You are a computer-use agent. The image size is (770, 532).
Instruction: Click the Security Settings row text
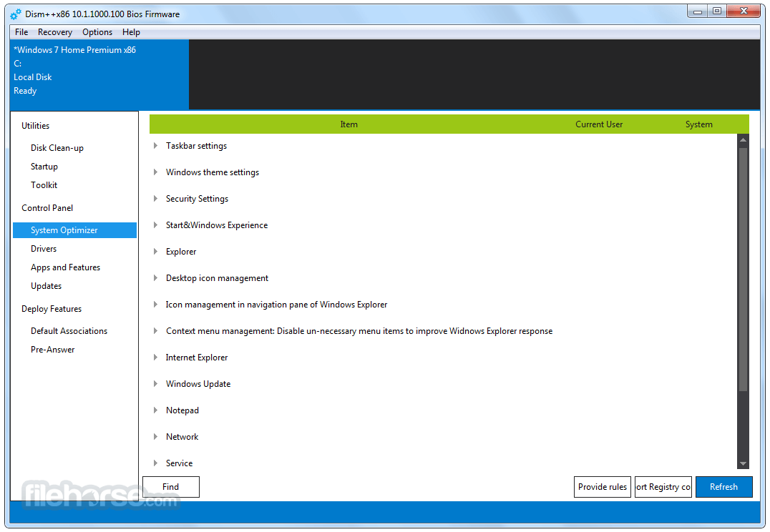coord(197,199)
